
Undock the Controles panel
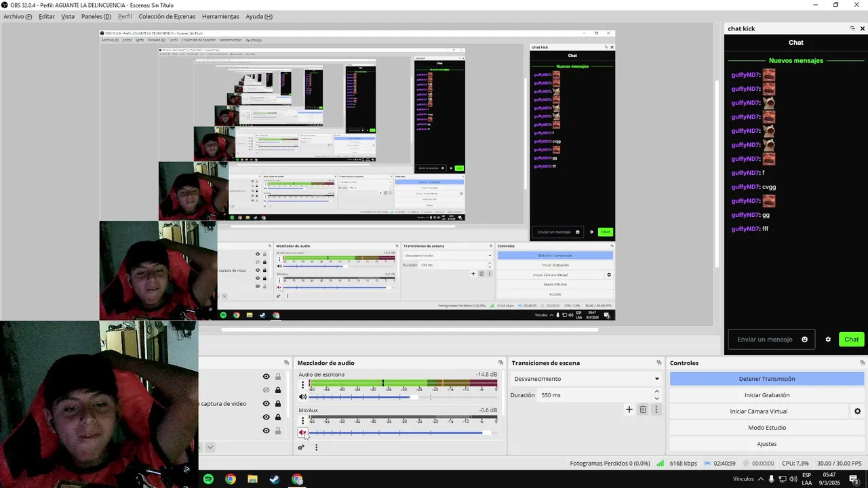click(862, 363)
